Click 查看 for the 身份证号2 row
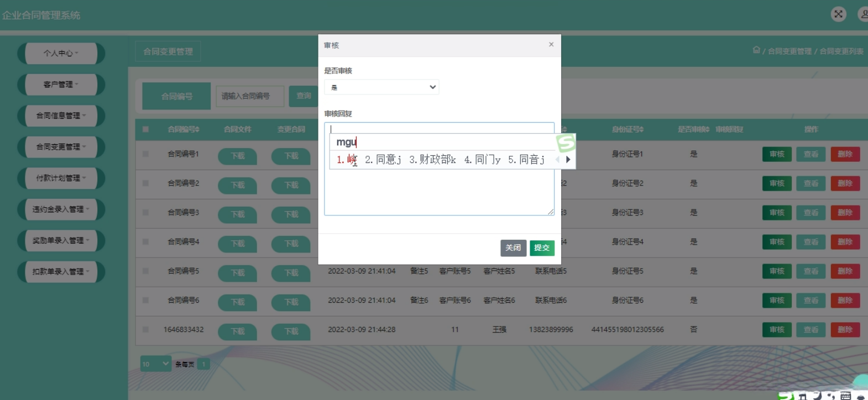The height and width of the screenshot is (400, 868). click(x=811, y=183)
